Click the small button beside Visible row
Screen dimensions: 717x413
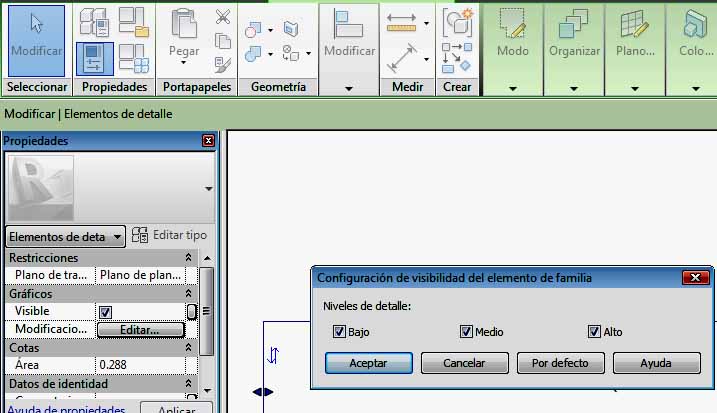(x=192, y=312)
